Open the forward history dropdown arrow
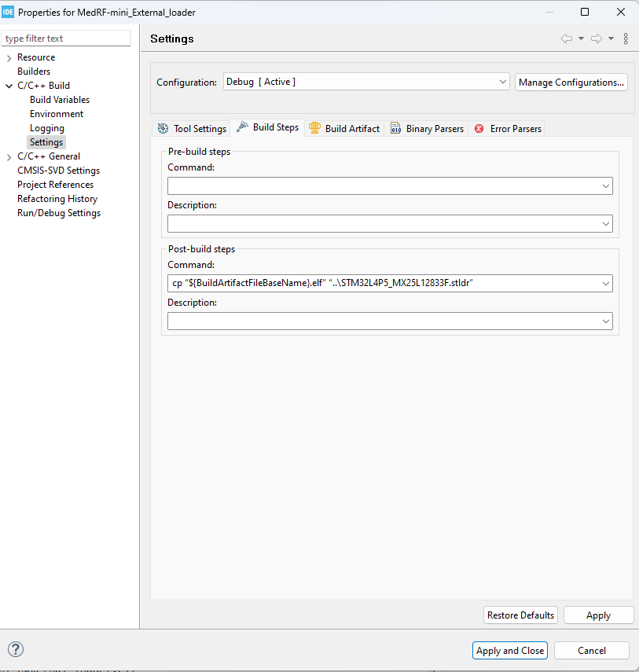 pos(611,39)
